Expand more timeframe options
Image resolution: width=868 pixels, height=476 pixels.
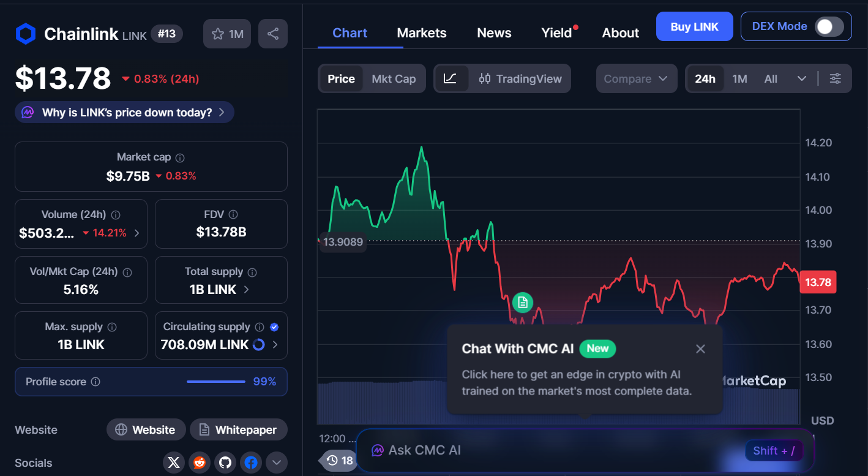802,78
